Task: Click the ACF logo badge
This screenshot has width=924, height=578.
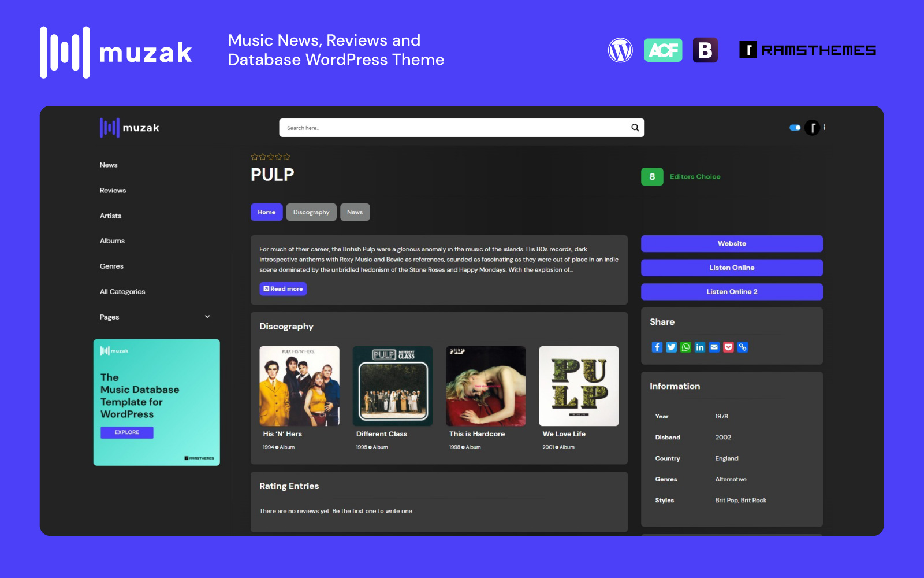Action: point(663,50)
